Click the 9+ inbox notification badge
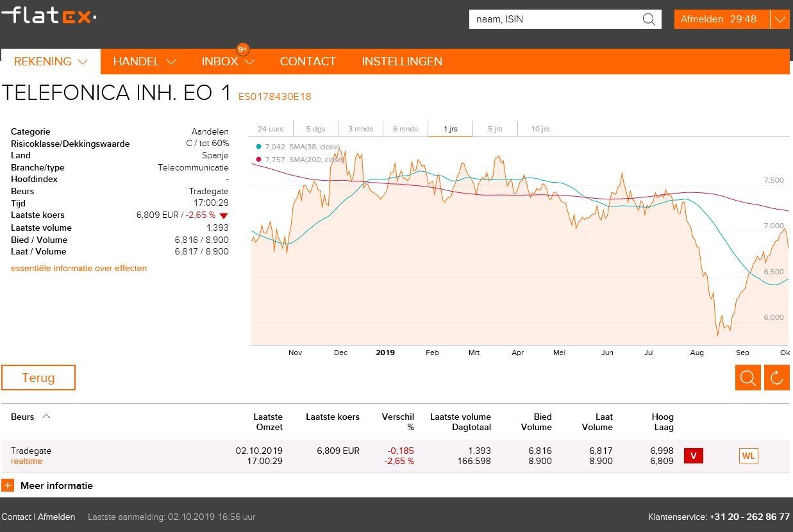Screen dimensions: 793x532 [x=242, y=49]
